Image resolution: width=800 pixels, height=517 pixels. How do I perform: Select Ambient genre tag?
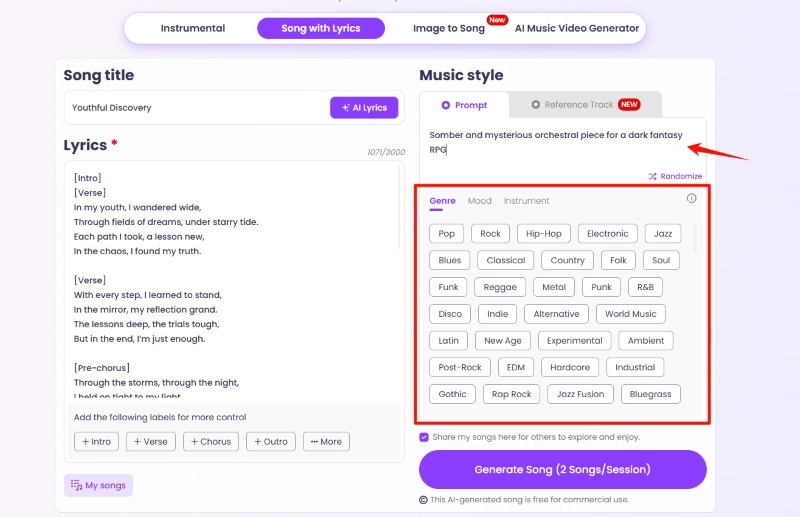tap(646, 340)
